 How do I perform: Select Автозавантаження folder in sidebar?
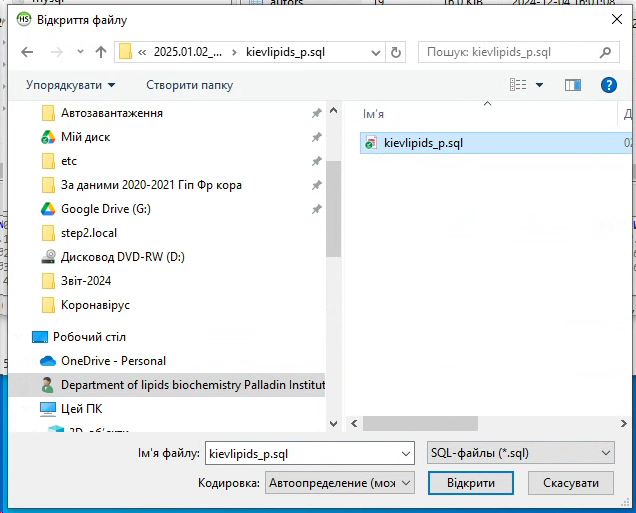click(x=112, y=113)
